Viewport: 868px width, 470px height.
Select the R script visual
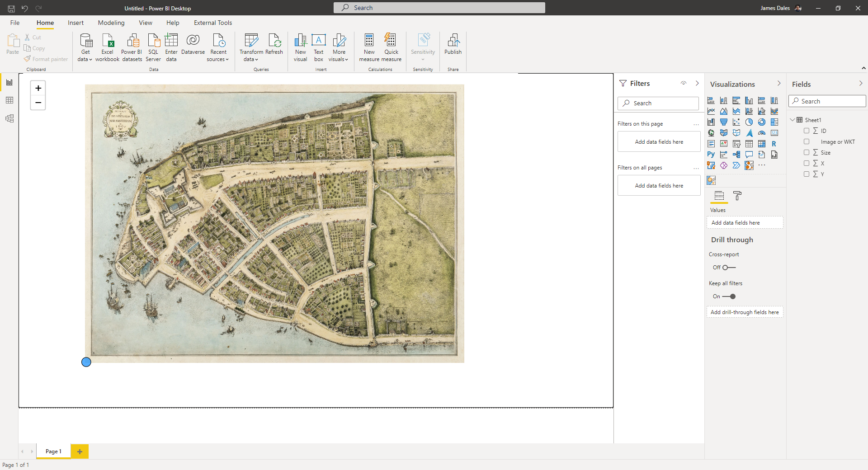click(x=774, y=144)
